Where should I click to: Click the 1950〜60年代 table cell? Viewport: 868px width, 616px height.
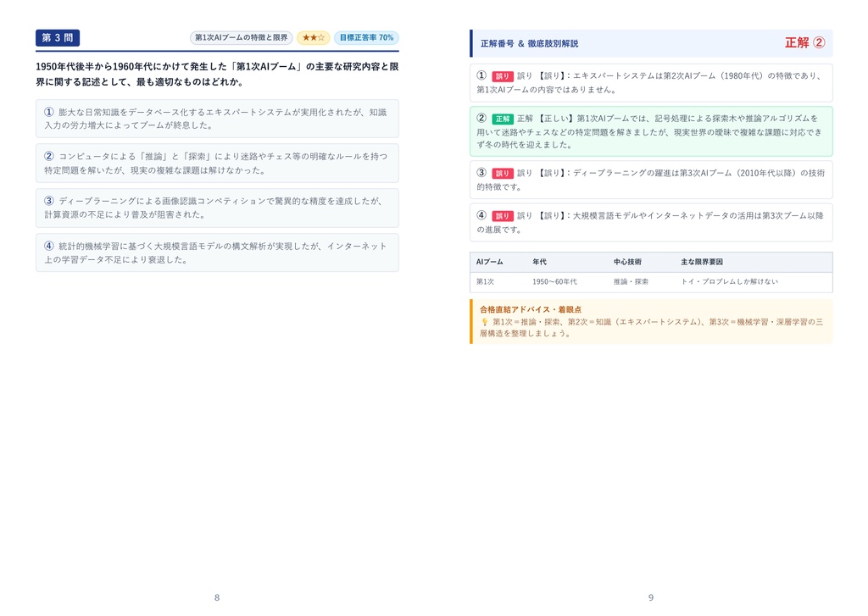tap(554, 281)
